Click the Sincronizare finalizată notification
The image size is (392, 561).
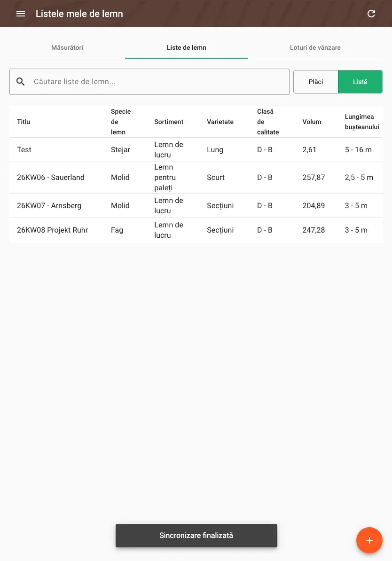(x=196, y=536)
